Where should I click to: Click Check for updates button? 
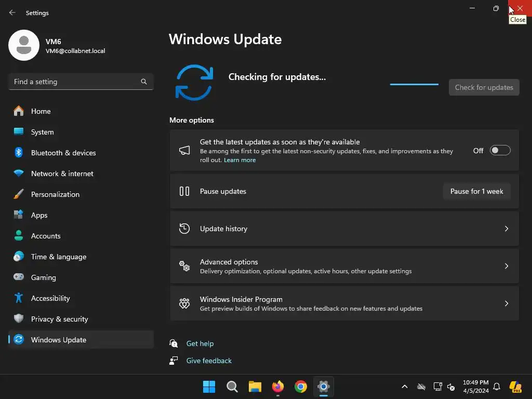pos(484,87)
